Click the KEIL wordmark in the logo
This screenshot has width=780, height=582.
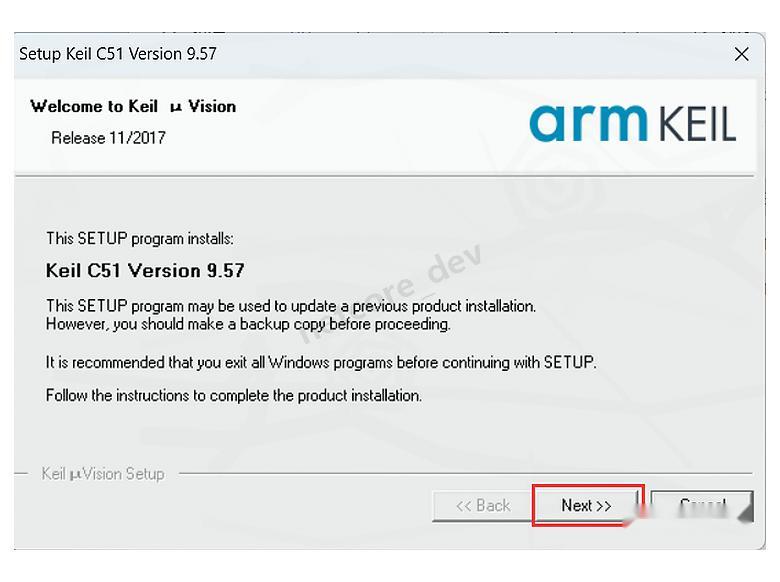(x=697, y=125)
